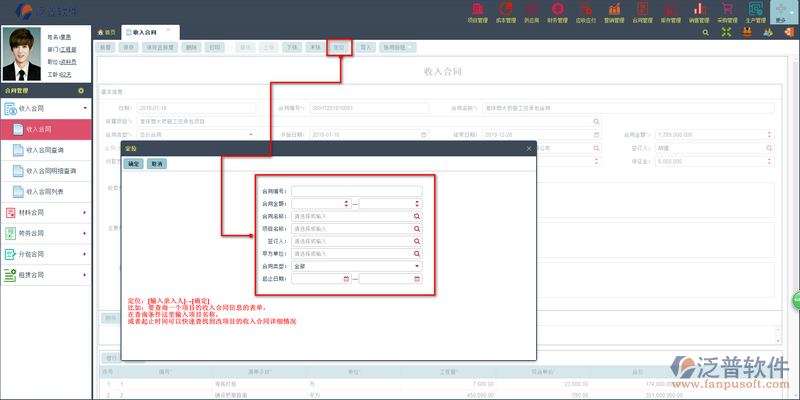Screen dimensions: 800x400
Task: Click 确定 button in 定位 dialog
Action: [x=133, y=164]
